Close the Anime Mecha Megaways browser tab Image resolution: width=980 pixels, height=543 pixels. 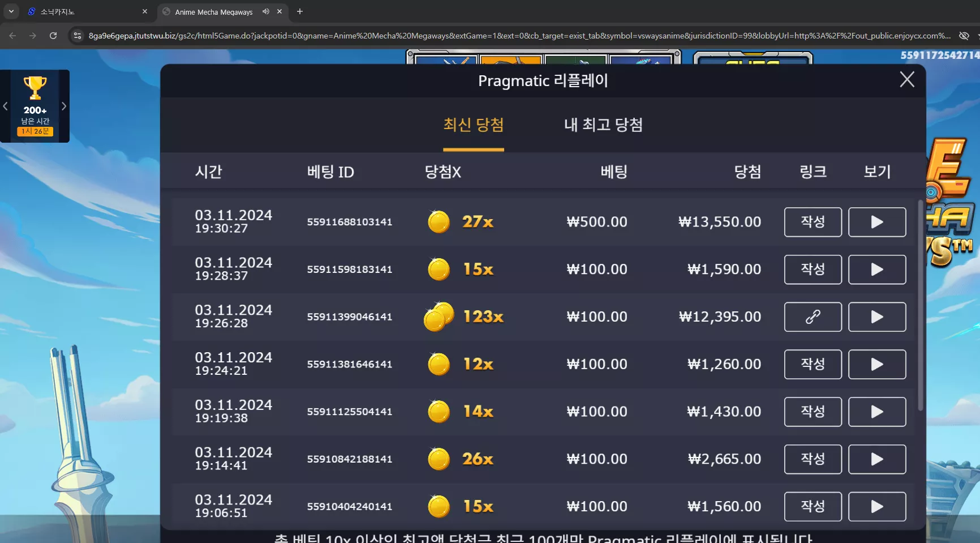pyautogui.click(x=280, y=11)
